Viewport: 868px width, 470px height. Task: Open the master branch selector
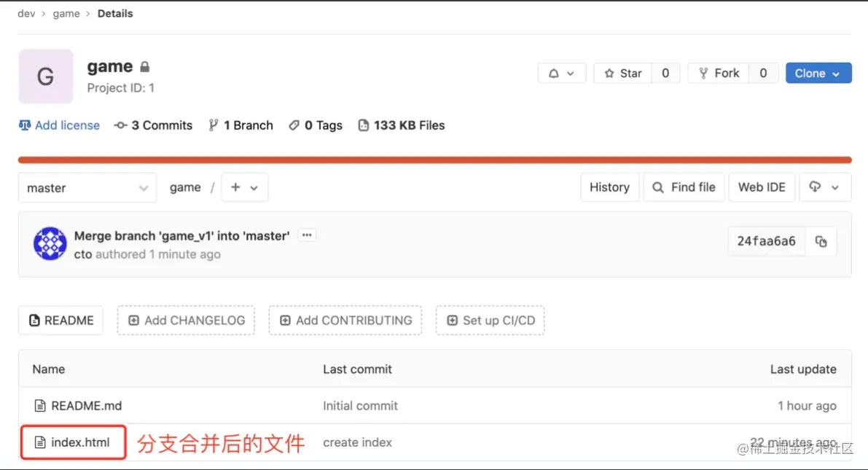click(x=87, y=188)
